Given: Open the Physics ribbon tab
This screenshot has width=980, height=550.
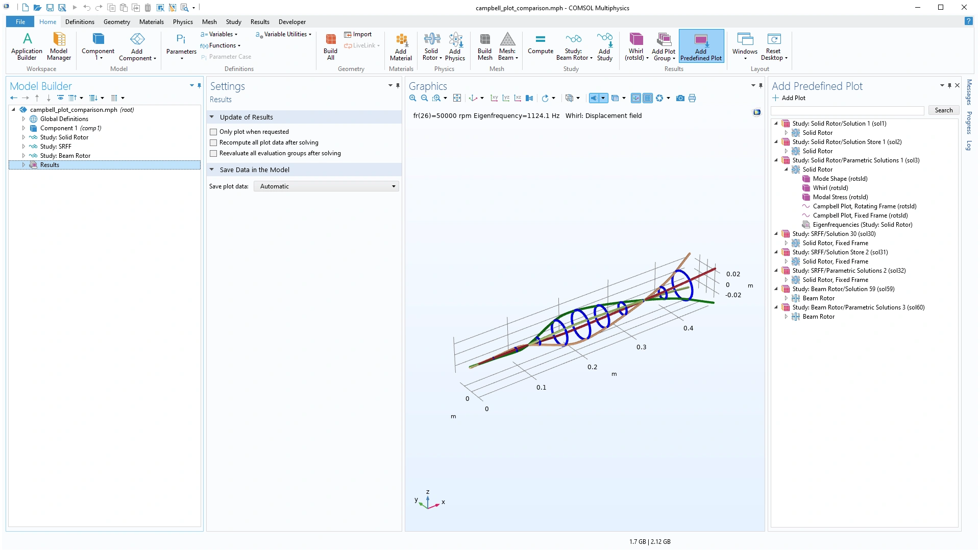Looking at the screenshot, I should tap(182, 22).
